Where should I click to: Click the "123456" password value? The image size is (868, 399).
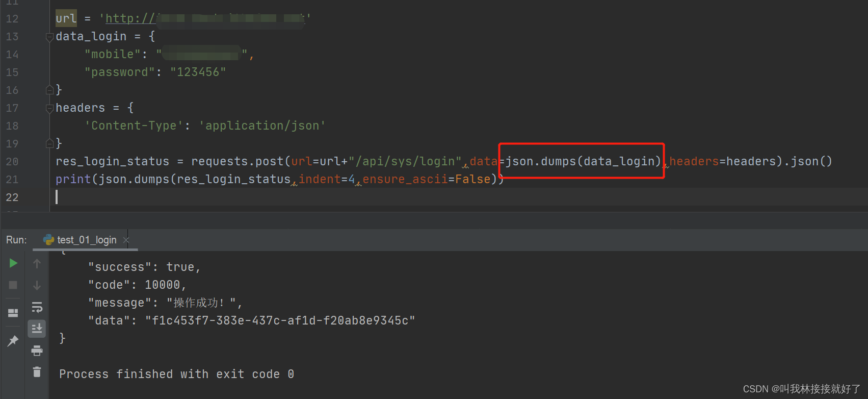click(x=198, y=72)
